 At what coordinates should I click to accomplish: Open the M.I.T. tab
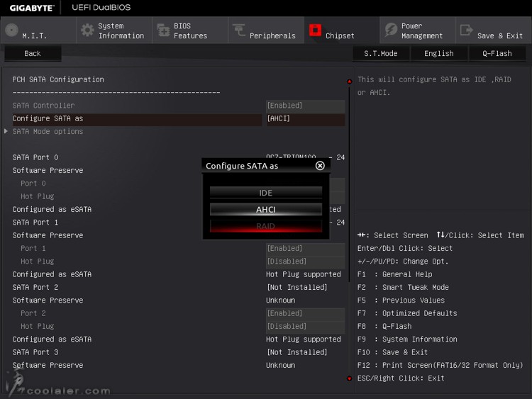tap(38, 30)
